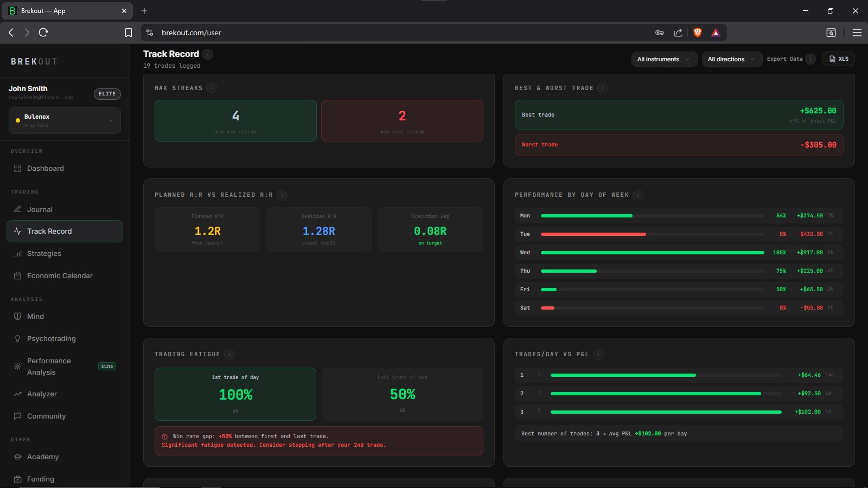Open the info tooltip for Performance by Day of Week
868x488 pixels.
click(x=638, y=195)
